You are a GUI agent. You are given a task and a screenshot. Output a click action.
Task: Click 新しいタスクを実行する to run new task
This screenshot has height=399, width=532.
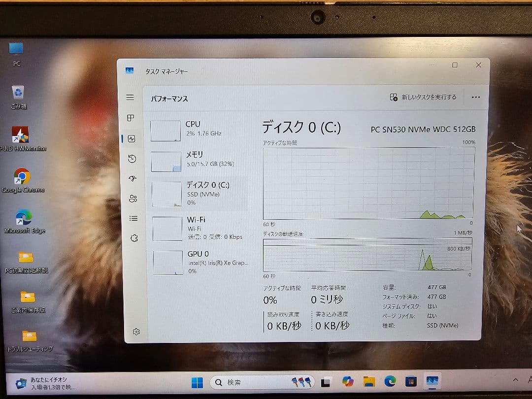click(x=423, y=97)
